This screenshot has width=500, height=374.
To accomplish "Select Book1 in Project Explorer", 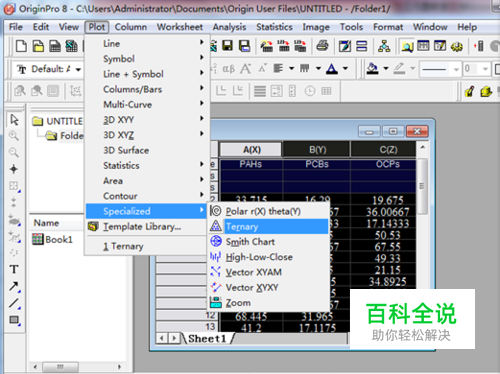I will [52, 239].
